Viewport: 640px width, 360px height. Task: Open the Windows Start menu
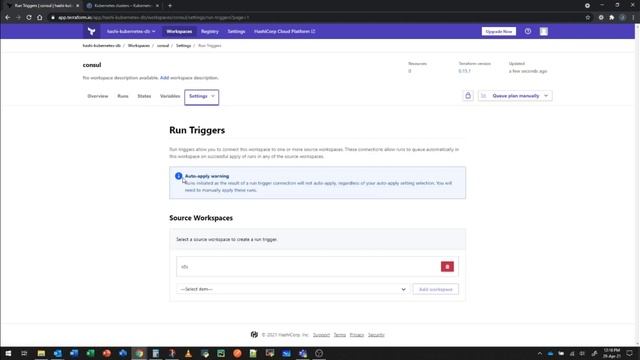pos(8,353)
